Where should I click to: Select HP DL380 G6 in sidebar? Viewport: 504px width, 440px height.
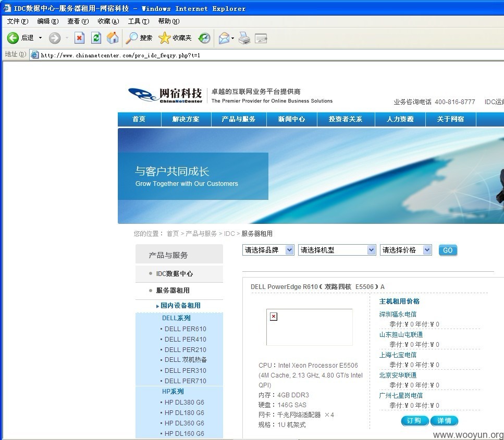184,403
